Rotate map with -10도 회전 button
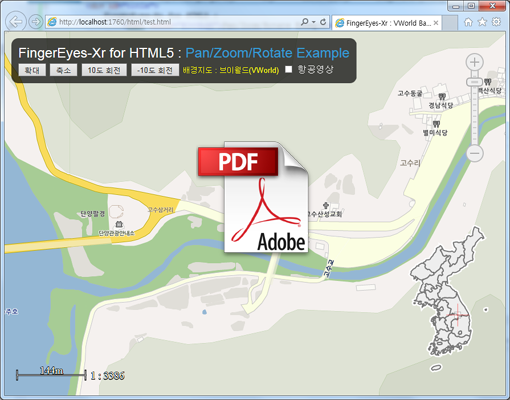 (155, 70)
